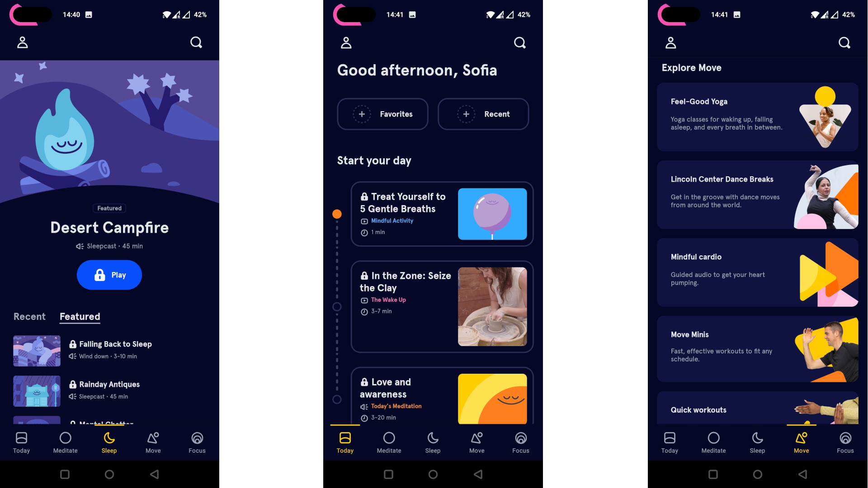
Task: Expand the Recent content section
Action: click(x=483, y=114)
